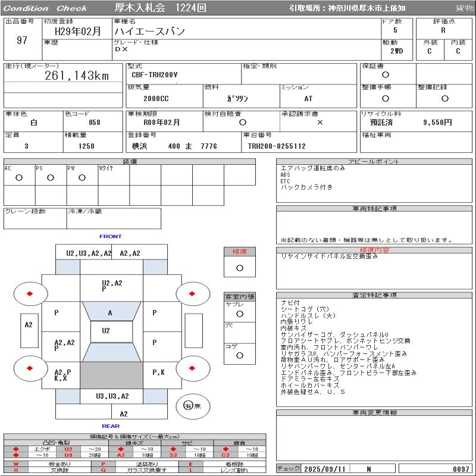Click the hood U2,A2 P damage codes
Screen dimensions: 476x476
pyautogui.click(x=112, y=286)
